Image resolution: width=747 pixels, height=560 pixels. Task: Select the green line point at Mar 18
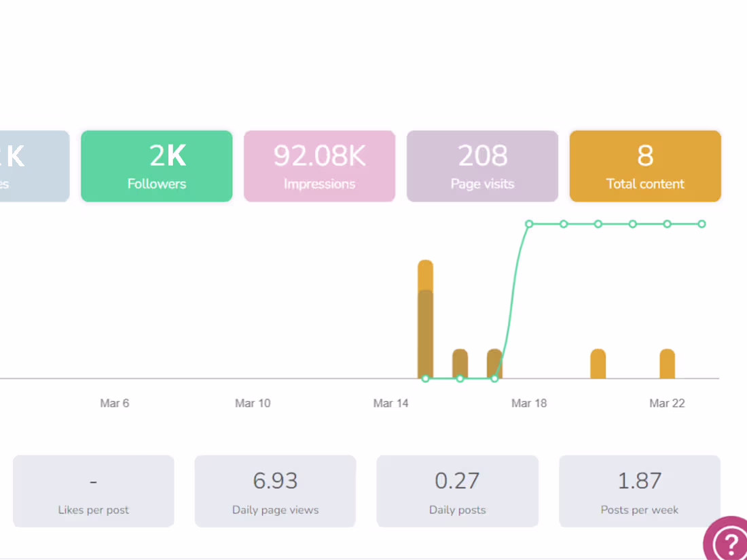(x=529, y=224)
